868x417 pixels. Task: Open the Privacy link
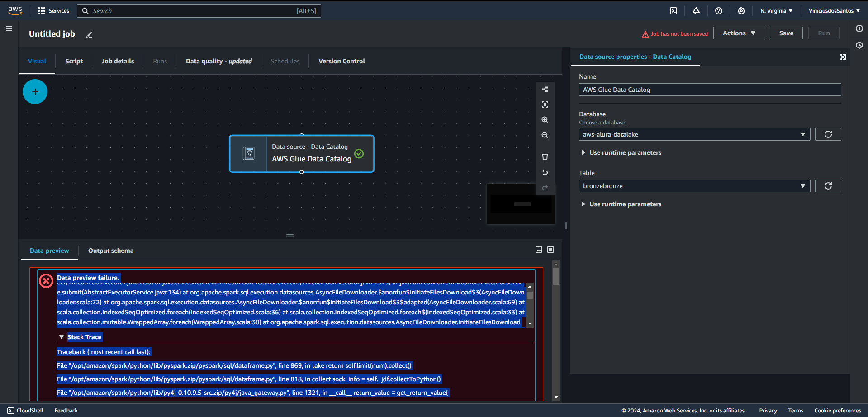tap(768, 411)
